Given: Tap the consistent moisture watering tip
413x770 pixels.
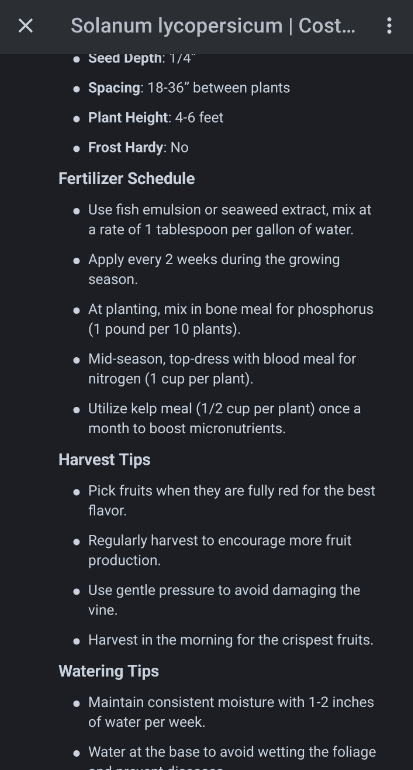Looking at the screenshot, I should [x=231, y=712].
